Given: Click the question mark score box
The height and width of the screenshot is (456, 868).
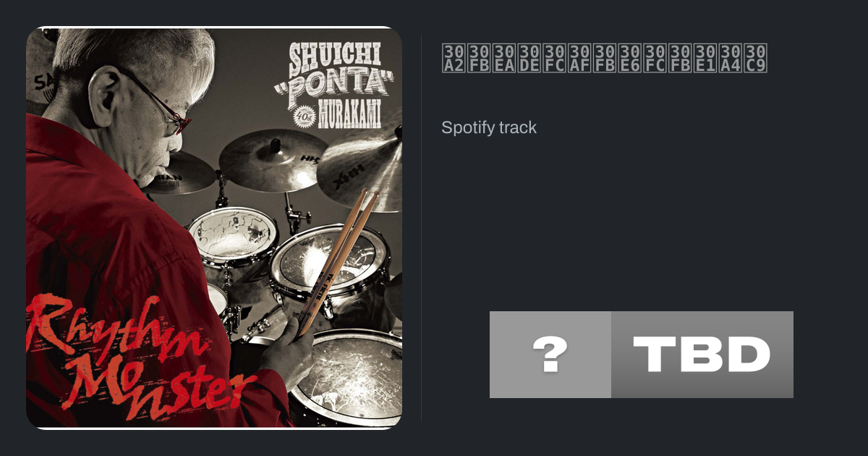Looking at the screenshot, I should pyautogui.click(x=550, y=355).
